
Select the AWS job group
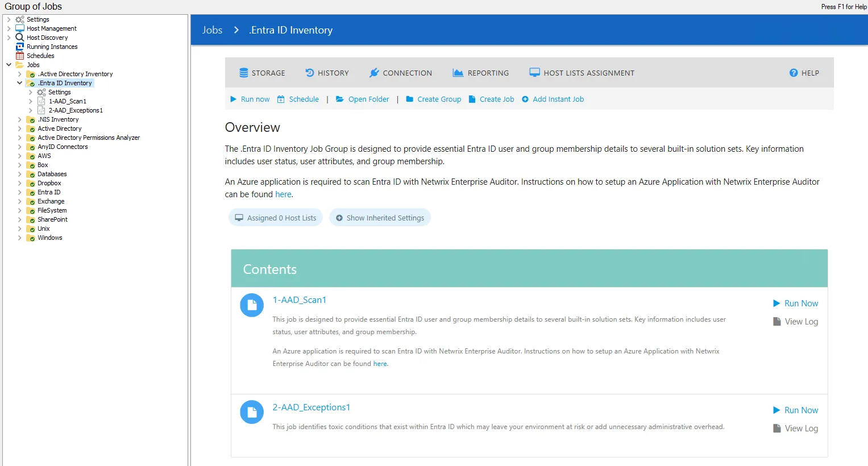(x=44, y=156)
